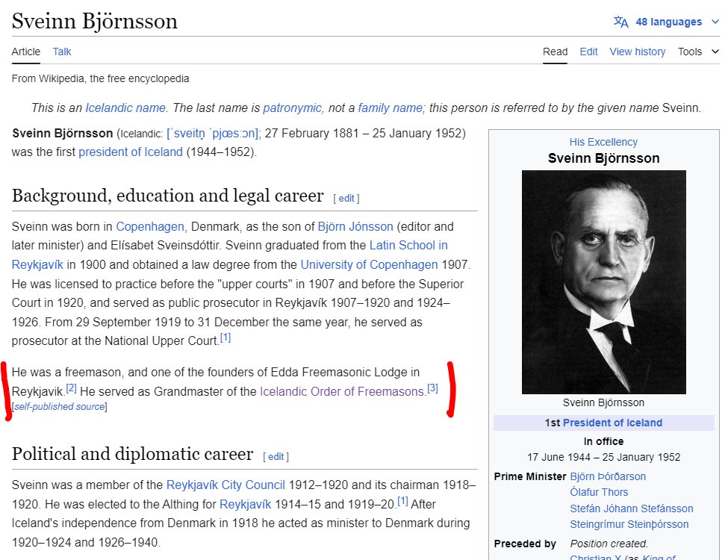Open President of Iceland link in infobox

[612, 423]
